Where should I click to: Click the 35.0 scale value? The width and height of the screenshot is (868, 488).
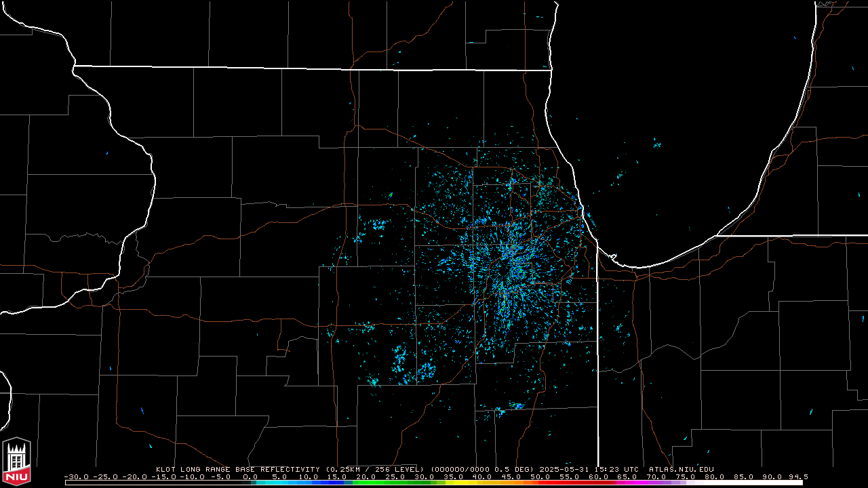[453, 476]
